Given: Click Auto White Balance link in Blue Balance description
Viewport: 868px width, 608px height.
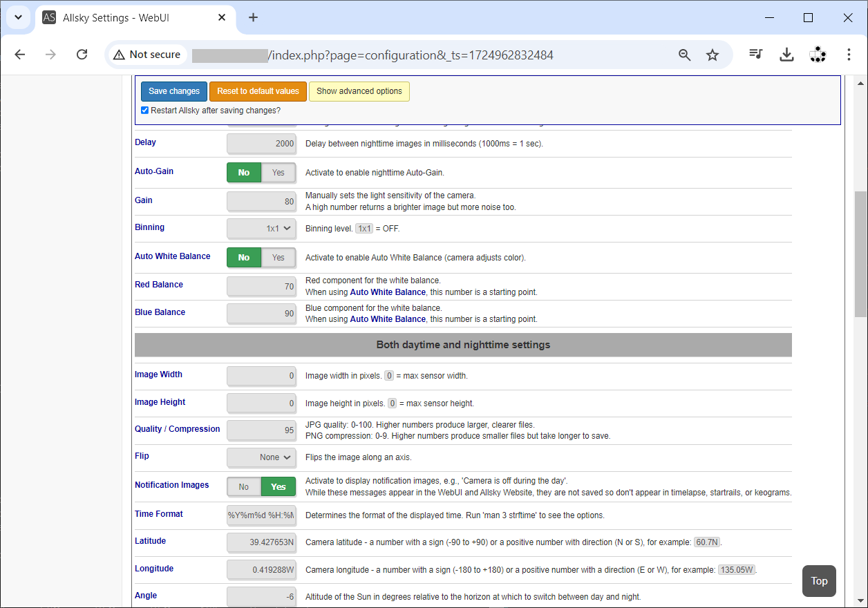Looking at the screenshot, I should [x=388, y=319].
